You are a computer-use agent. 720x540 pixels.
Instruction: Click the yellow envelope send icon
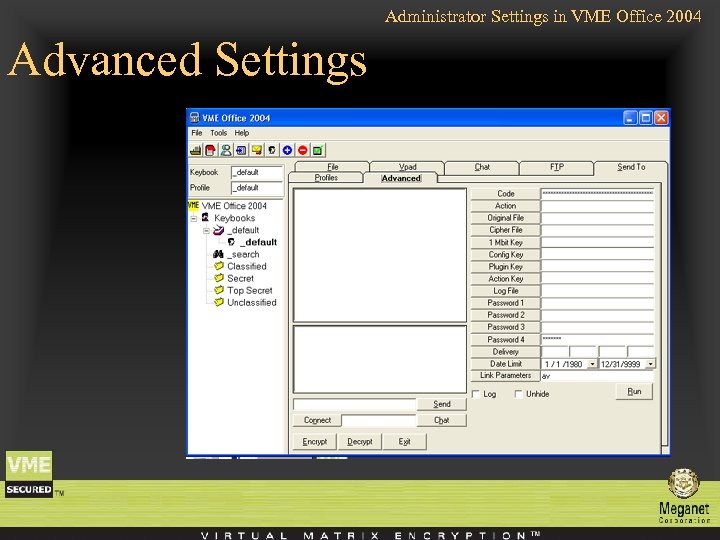click(x=257, y=150)
